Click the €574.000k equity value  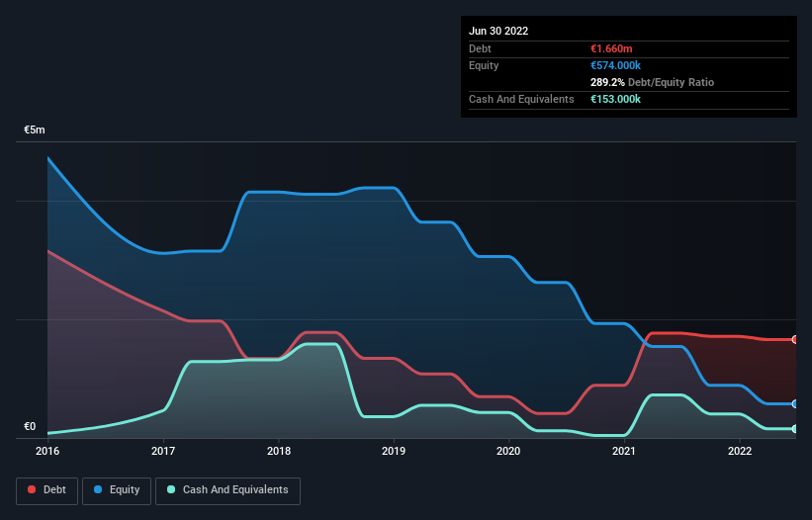pos(616,65)
